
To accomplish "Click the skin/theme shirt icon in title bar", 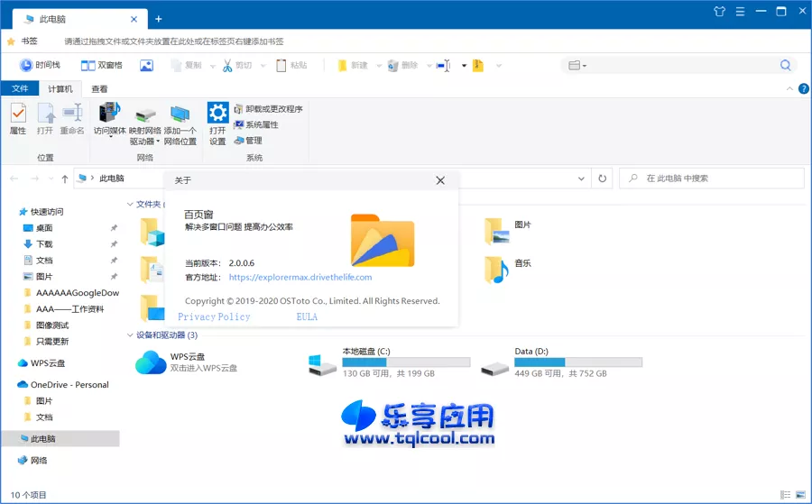I will (x=719, y=12).
